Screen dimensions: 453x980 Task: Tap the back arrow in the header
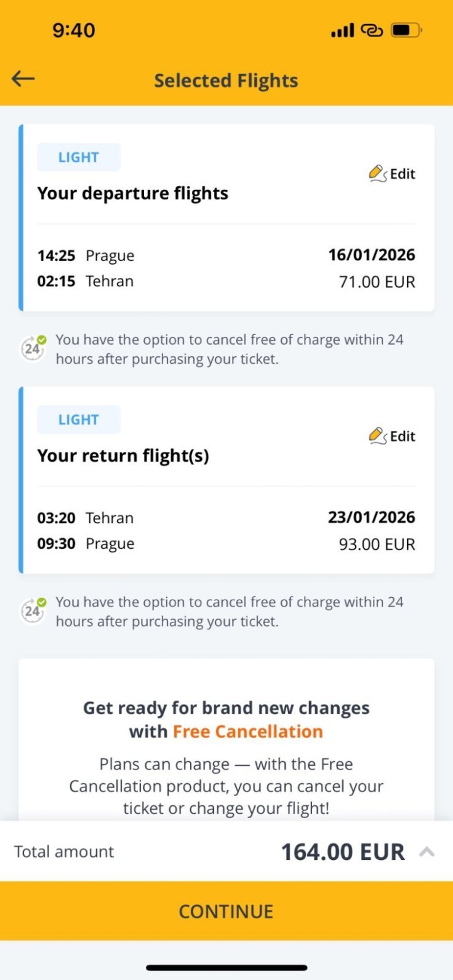click(23, 79)
